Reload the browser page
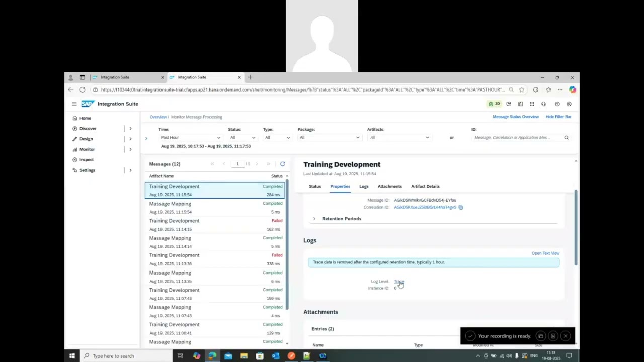644x362 pixels. 83,89
